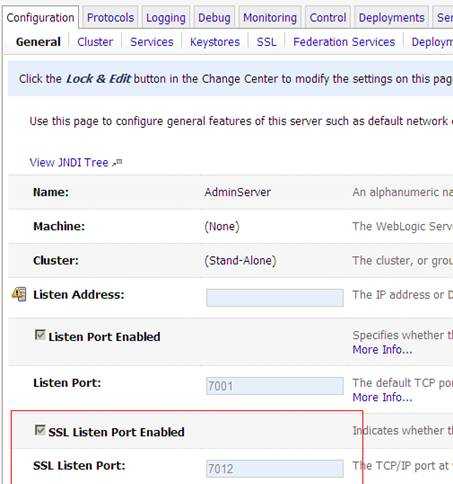
Task: Click into the Listen Address field
Action: (275, 297)
